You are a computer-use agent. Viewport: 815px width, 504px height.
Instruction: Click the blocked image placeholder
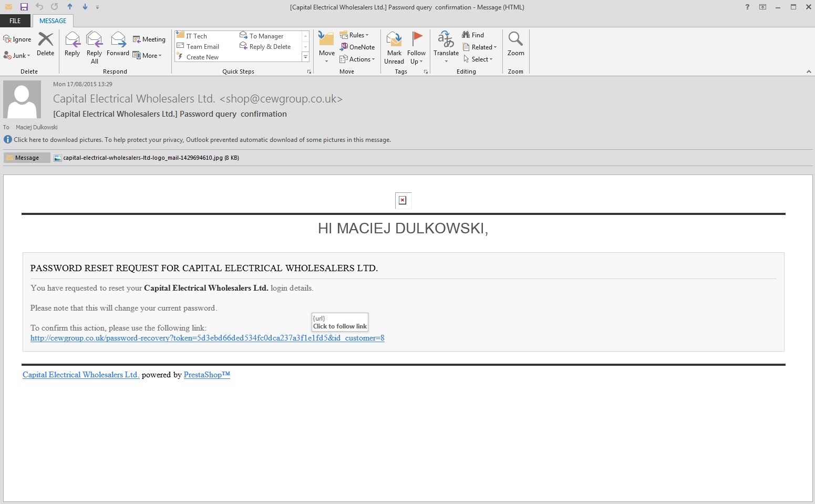(x=403, y=200)
